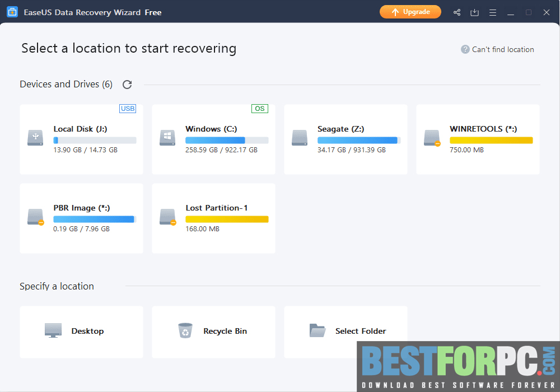560x392 pixels.
Task: Click the Local Disk (J:) usage bar
Action: [x=95, y=141]
